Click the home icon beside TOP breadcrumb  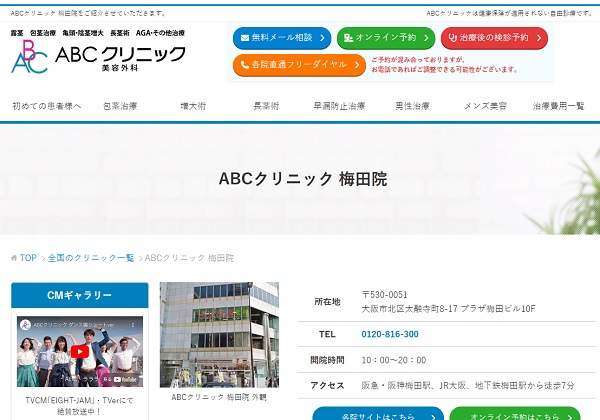(x=14, y=258)
